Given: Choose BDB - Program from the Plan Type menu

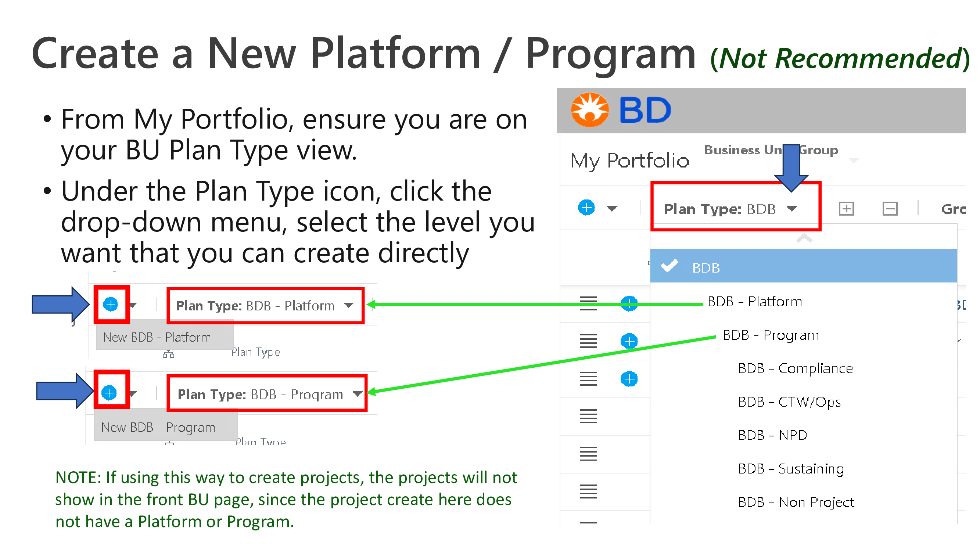Looking at the screenshot, I should (771, 335).
